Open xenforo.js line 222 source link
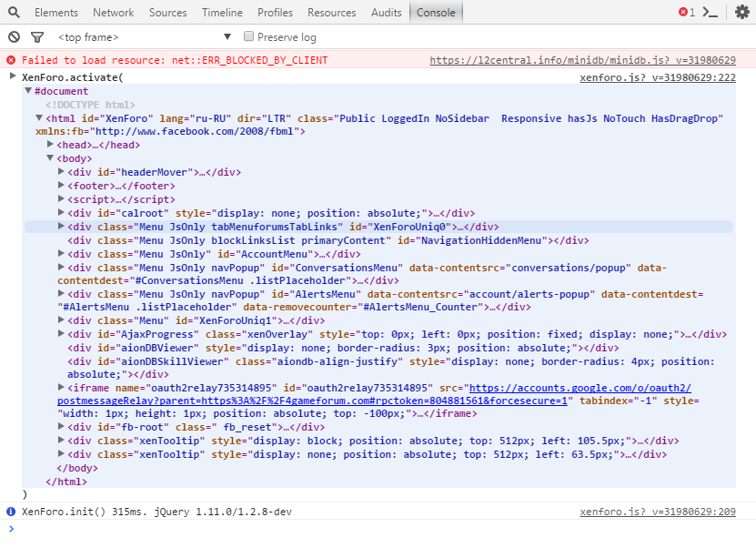756x548 pixels. pyautogui.click(x=658, y=77)
